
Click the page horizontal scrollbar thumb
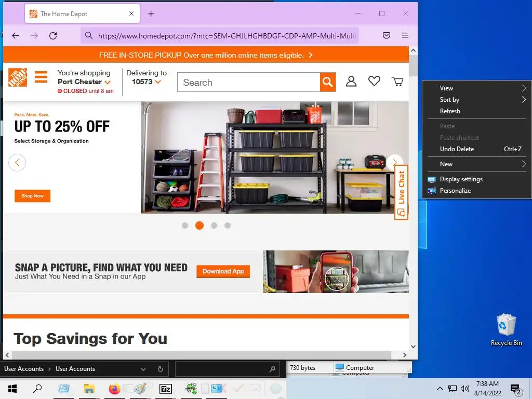coord(201,355)
